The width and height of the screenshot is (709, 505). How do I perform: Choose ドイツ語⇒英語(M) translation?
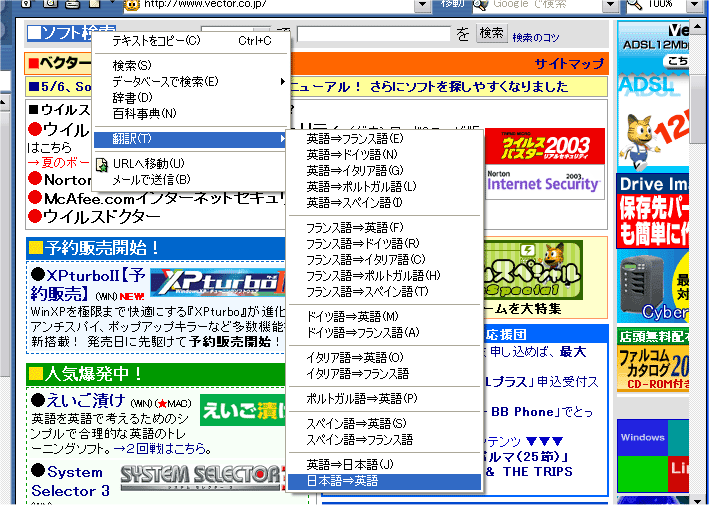tap(384, 316)
